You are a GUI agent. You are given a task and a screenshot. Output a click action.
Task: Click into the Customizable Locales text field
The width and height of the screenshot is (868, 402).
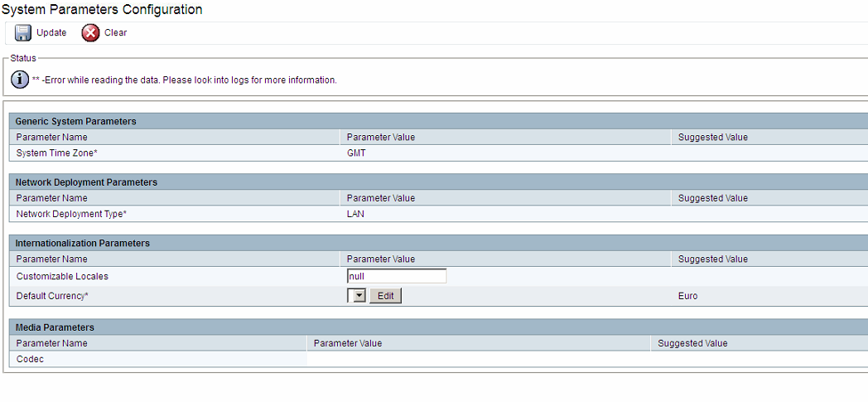397,276
